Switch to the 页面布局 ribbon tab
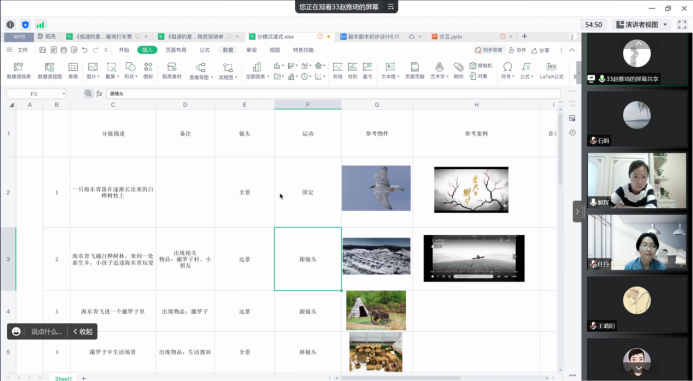693x381 pixels. point(176,50)
